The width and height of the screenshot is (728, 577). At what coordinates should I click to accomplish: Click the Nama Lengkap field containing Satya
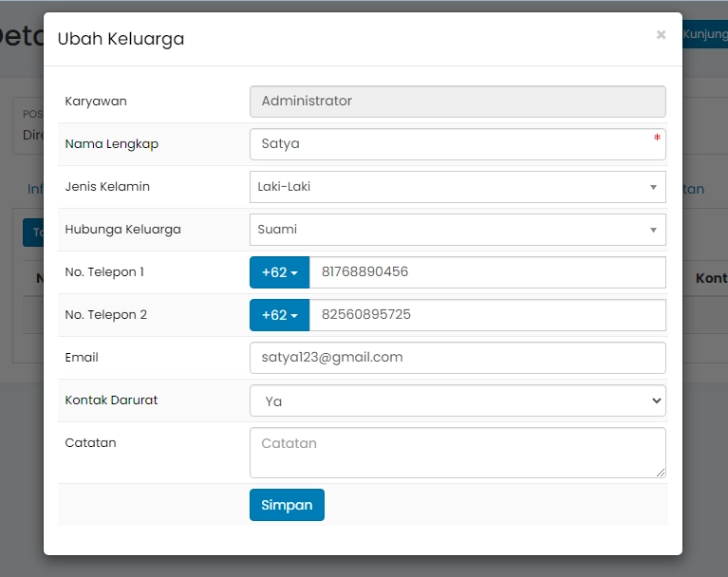(456, 144)
